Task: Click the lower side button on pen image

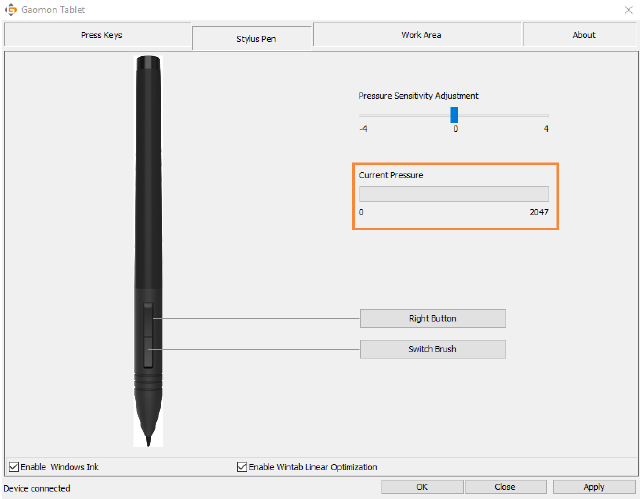Action: tap(148, 352)
